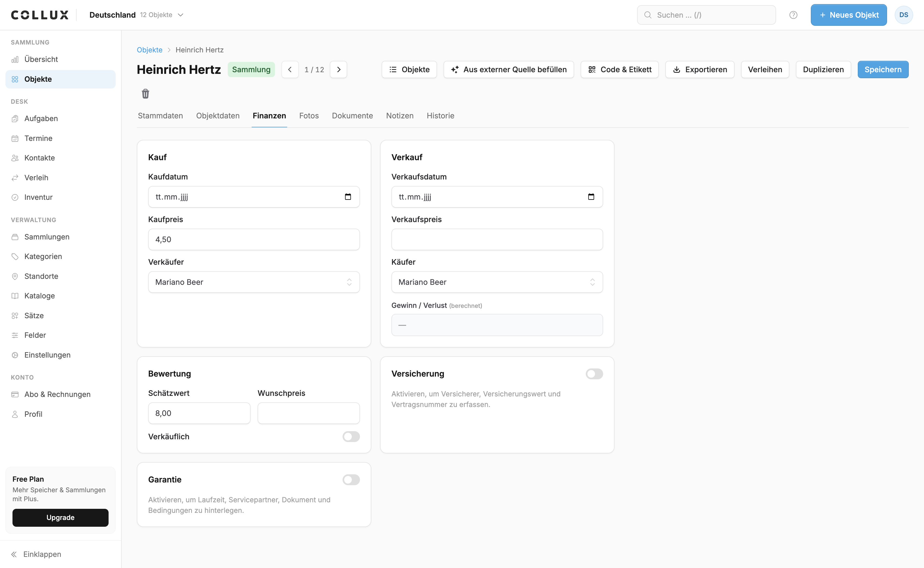
Task: Switch to the Fotos tab
Action: tap(309, 116)
